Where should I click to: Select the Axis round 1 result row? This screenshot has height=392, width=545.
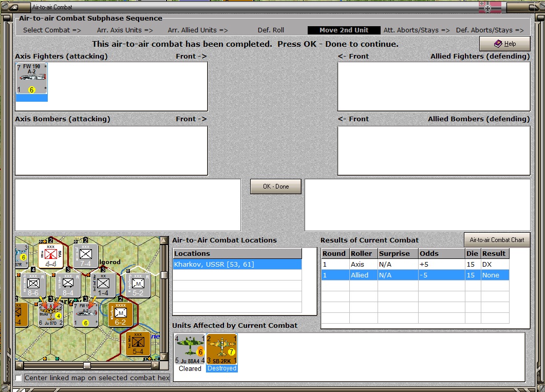pos(415,265)
